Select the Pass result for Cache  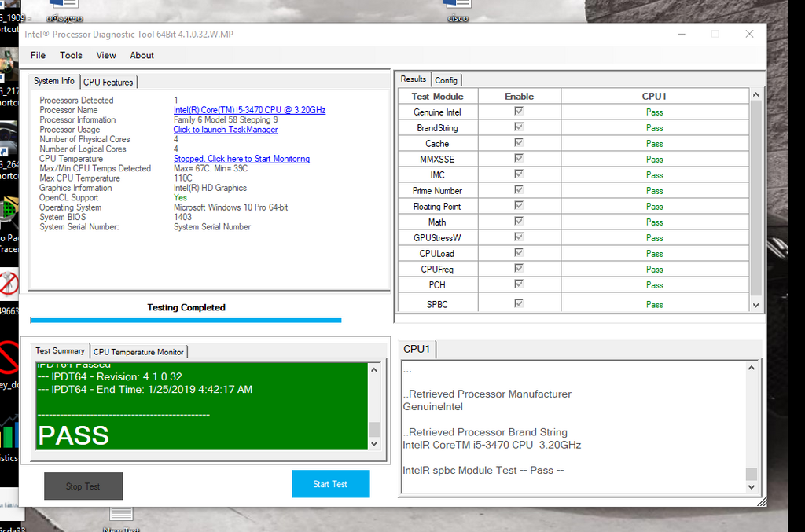tap(655, 144)
